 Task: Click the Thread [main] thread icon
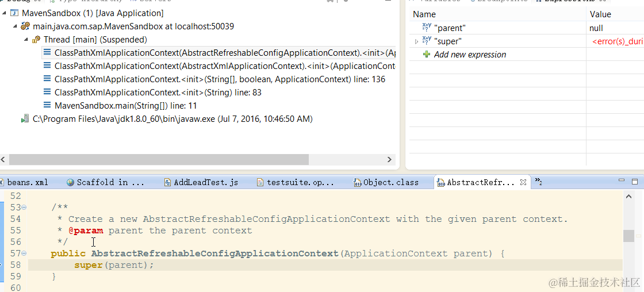click(36, 40)
